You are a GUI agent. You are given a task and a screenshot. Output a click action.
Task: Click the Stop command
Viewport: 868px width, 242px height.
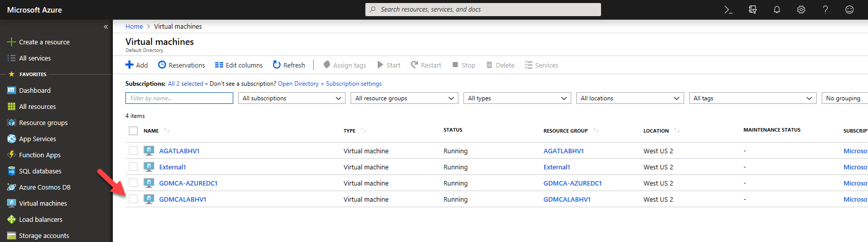pos(463,65)
